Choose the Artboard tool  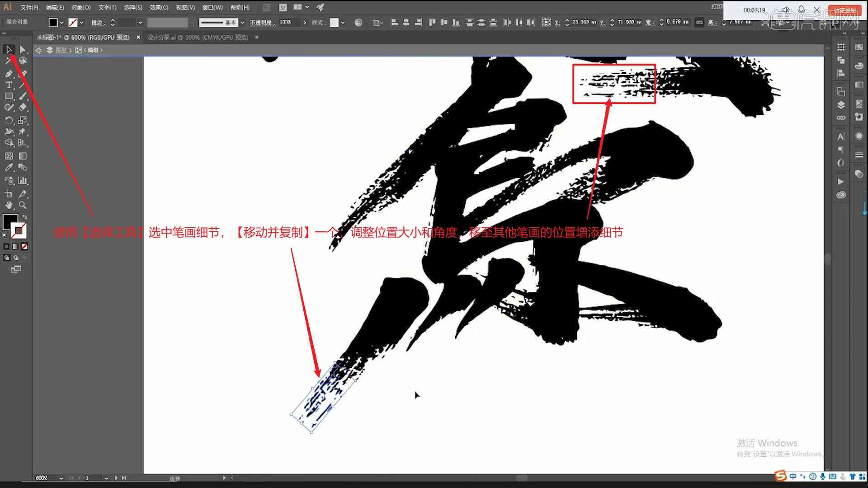pos(9,194)
